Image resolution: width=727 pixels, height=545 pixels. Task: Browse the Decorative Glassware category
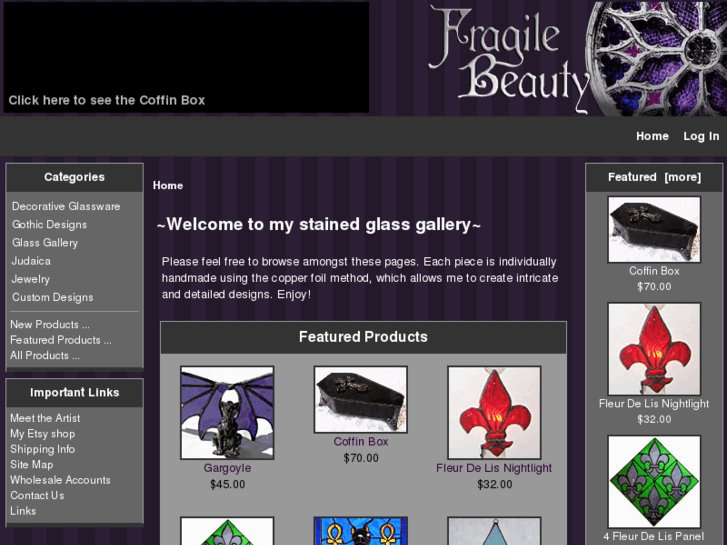tap(66, 206)
